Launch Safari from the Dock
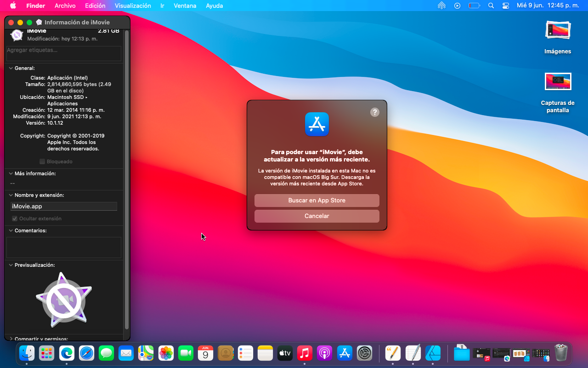 pyautogui.click(x=86, y=353)
